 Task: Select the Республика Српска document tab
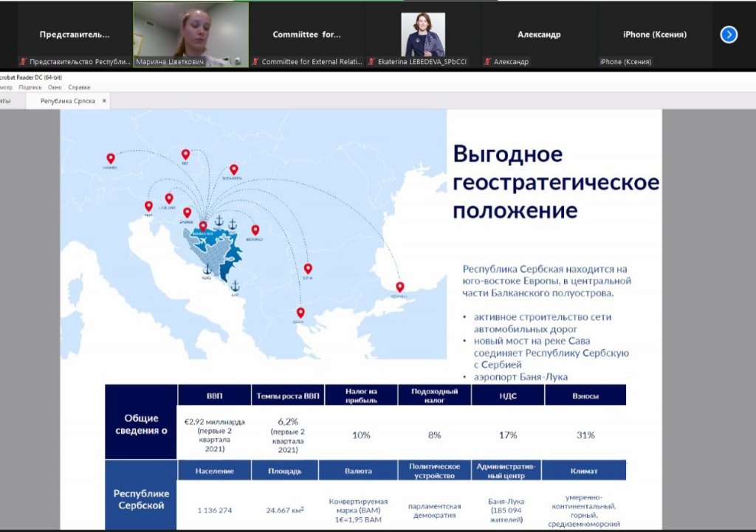point(67,101)
